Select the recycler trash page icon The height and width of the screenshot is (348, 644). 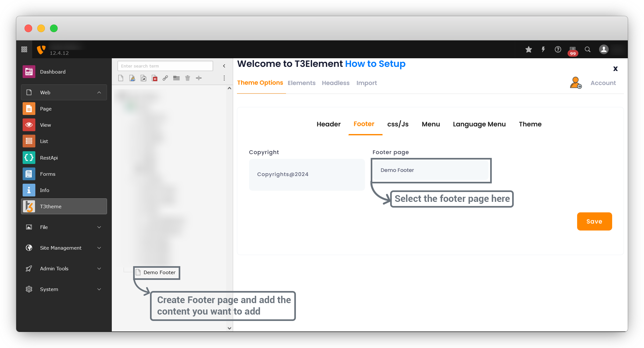(x=188, y=78)
